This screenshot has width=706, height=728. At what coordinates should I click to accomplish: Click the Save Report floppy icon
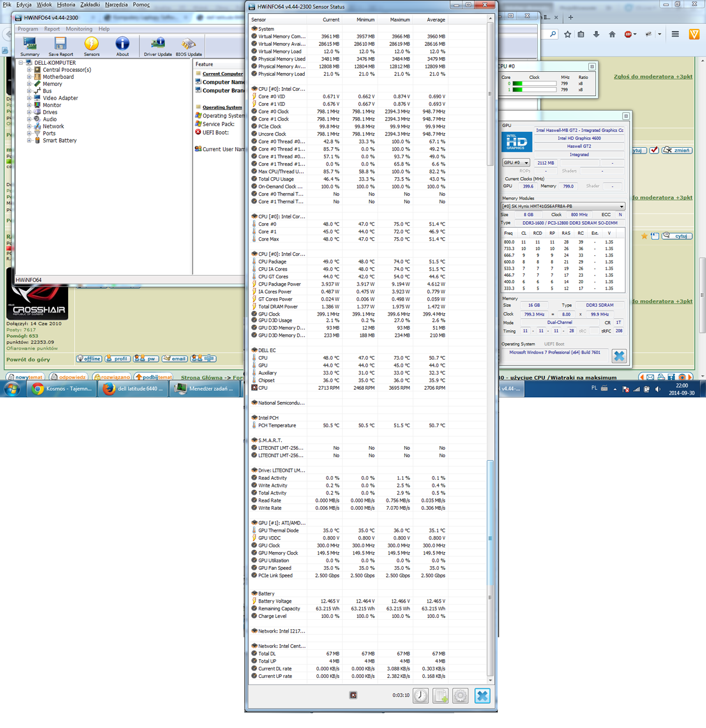click(61, 46)
